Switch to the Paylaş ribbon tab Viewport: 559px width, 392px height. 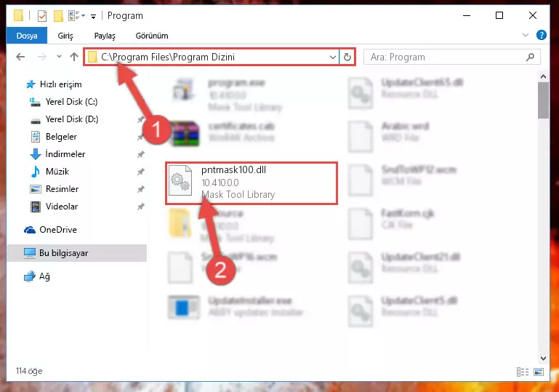105,36
